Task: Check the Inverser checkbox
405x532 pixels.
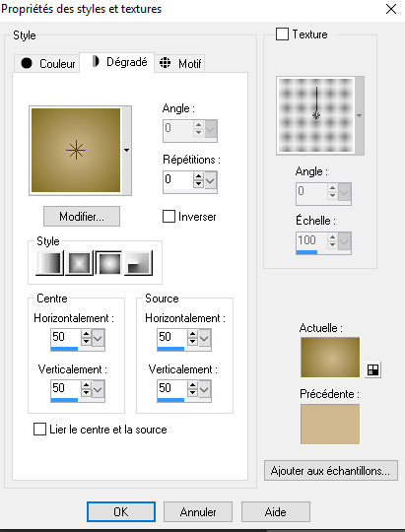Action: (169, 217)
